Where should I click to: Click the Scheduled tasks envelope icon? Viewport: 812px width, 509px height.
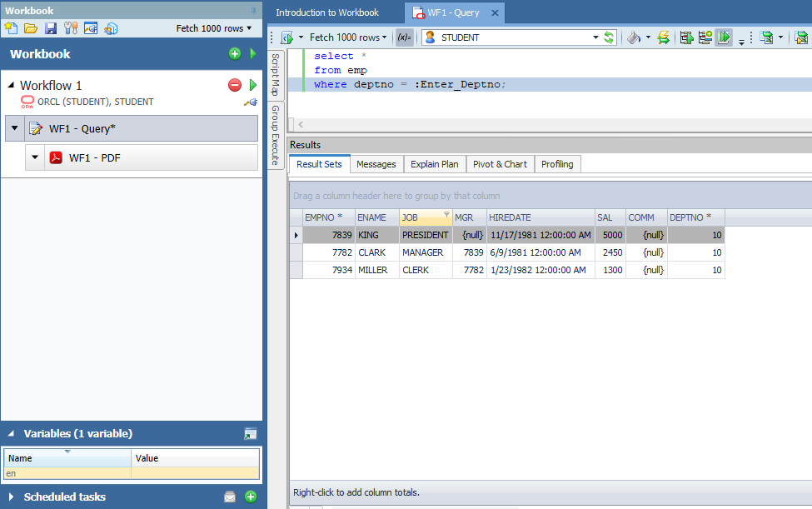click(x=229, y=497)
